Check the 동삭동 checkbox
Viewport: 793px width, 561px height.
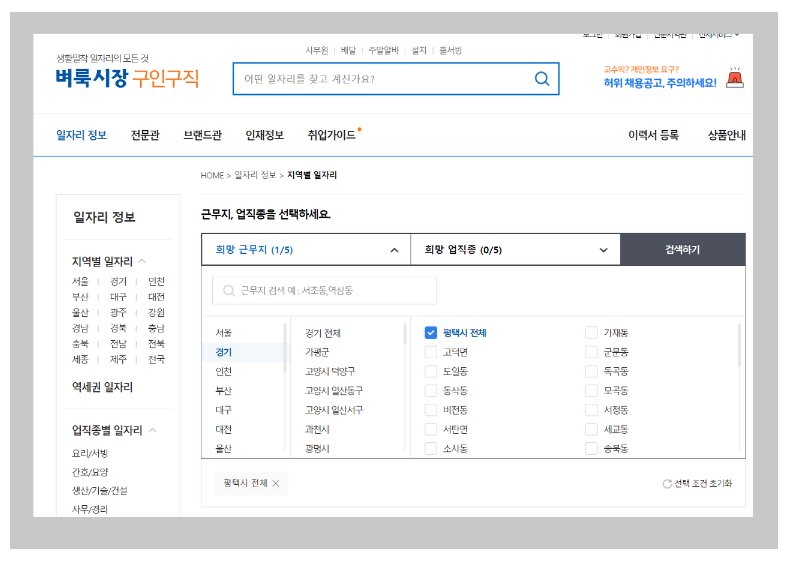[431, 391]
